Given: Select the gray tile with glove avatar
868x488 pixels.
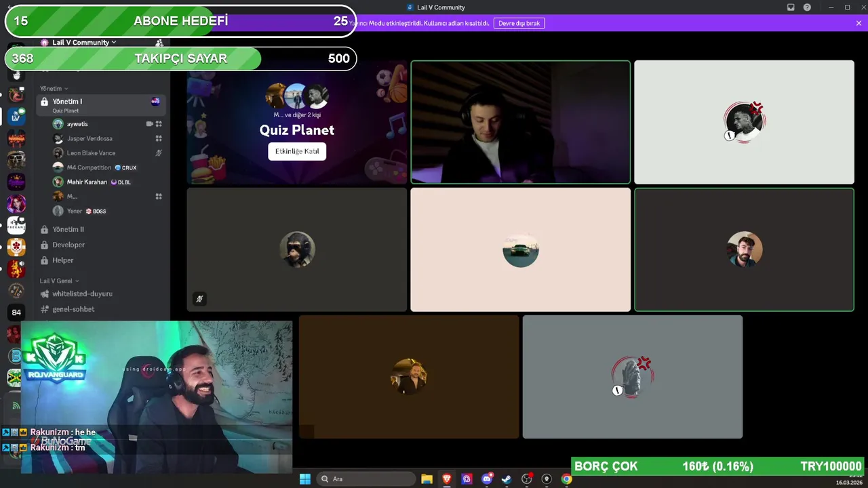Looking at the screenshot, I should click(633, 377).
